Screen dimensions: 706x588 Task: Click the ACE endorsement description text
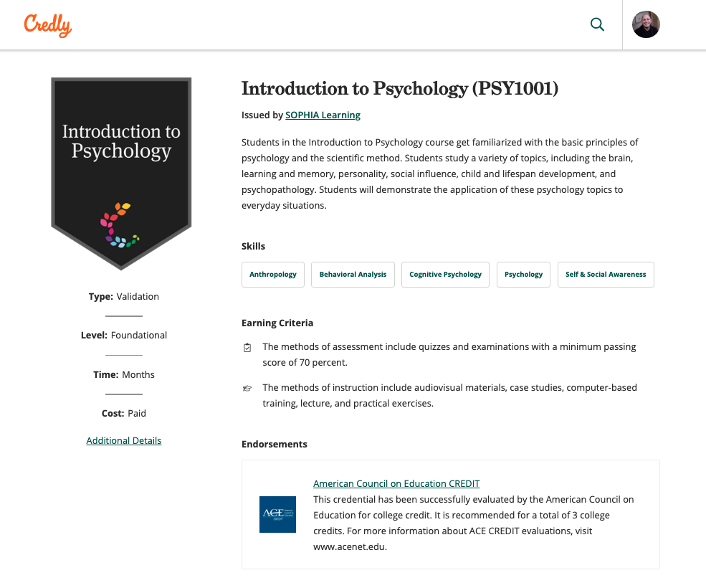(474, 523)
